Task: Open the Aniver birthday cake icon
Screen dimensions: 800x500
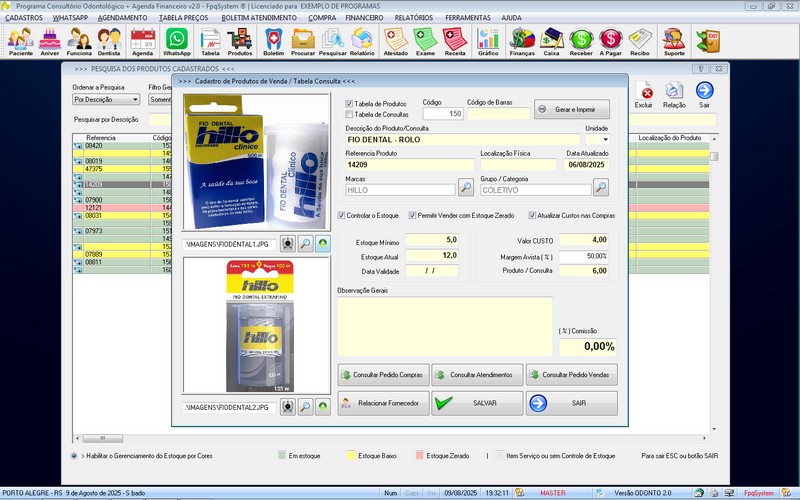Action: click(50, 41)
